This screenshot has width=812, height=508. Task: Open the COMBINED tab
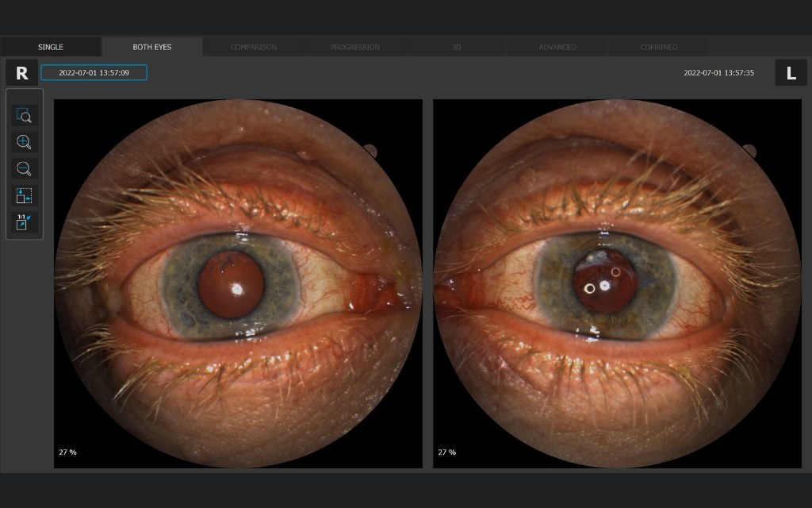coord(659,47)
